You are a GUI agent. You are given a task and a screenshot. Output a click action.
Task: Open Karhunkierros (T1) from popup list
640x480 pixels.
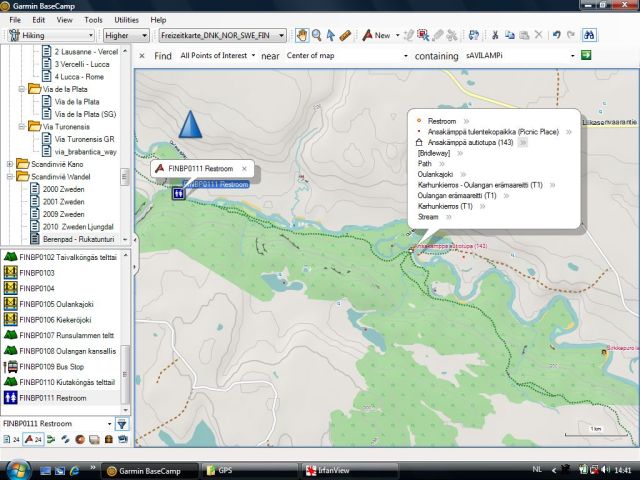pos(446,206)
